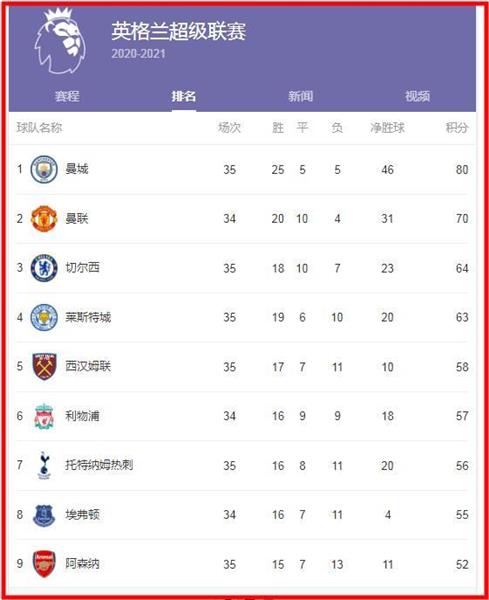
Task: Click the Premier League lion logo
Action: (x=60, y=41)
